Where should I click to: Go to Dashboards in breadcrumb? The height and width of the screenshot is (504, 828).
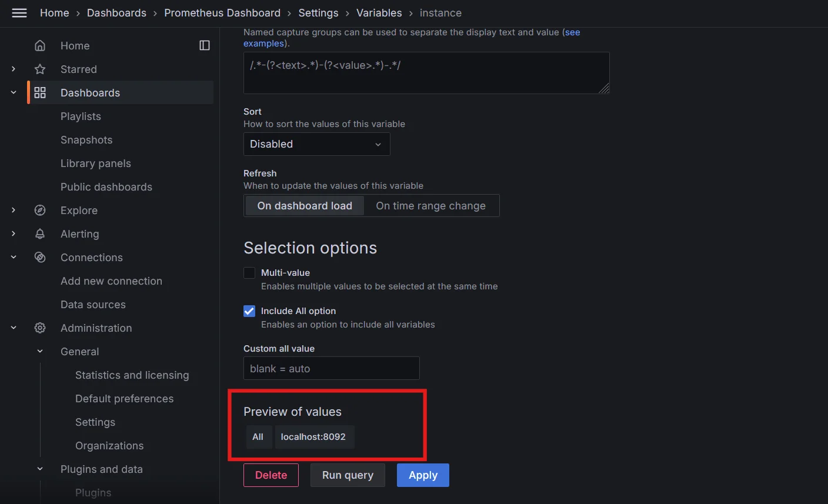pyautogui.click(x=116, y=13)
